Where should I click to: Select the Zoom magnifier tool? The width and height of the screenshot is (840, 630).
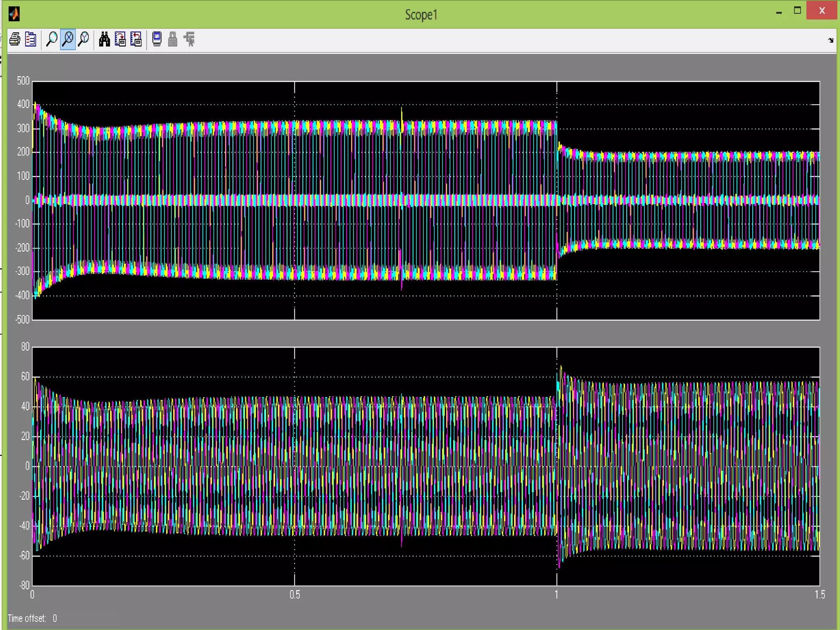[x=52, y=39]
